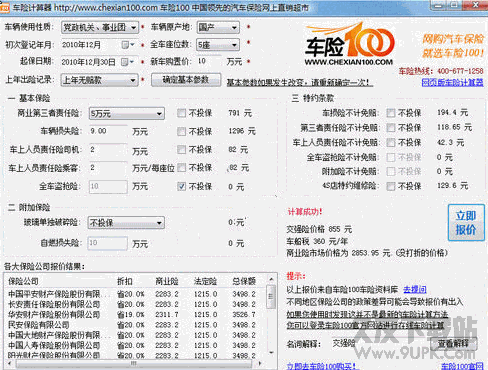Viewport: 488px width, 370px height.
Task: Toggle 不投保 for 车上人员责任险乘客
Action: [x=182, y=168]
